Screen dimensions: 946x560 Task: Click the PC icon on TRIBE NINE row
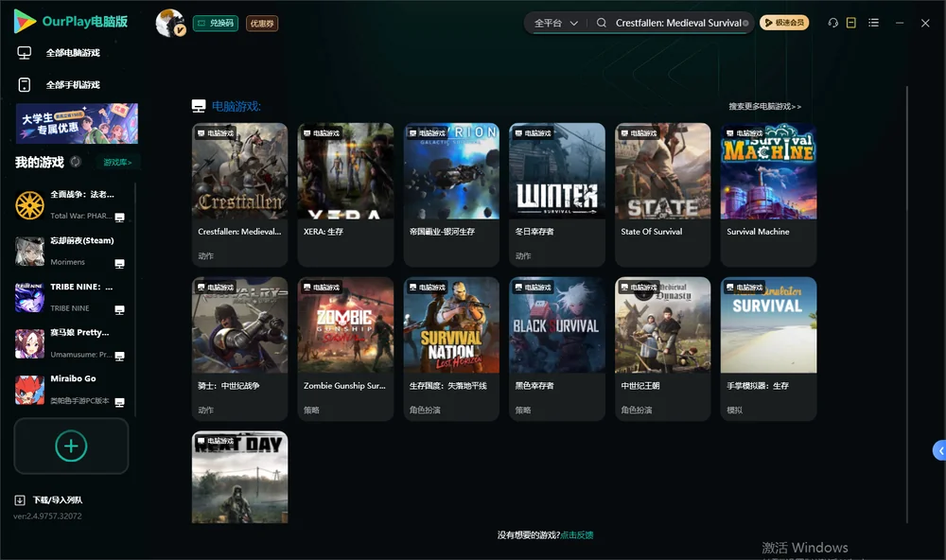click(119, 310)
